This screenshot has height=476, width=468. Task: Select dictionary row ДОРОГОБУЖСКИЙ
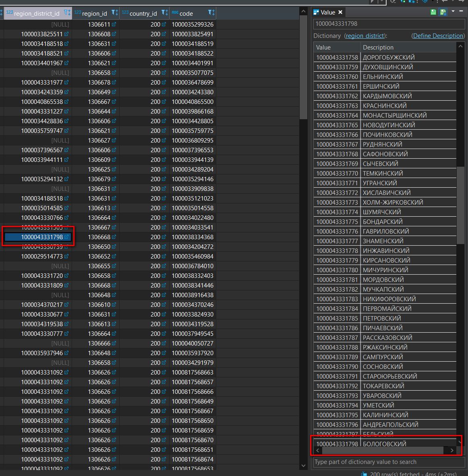[385, 57]
